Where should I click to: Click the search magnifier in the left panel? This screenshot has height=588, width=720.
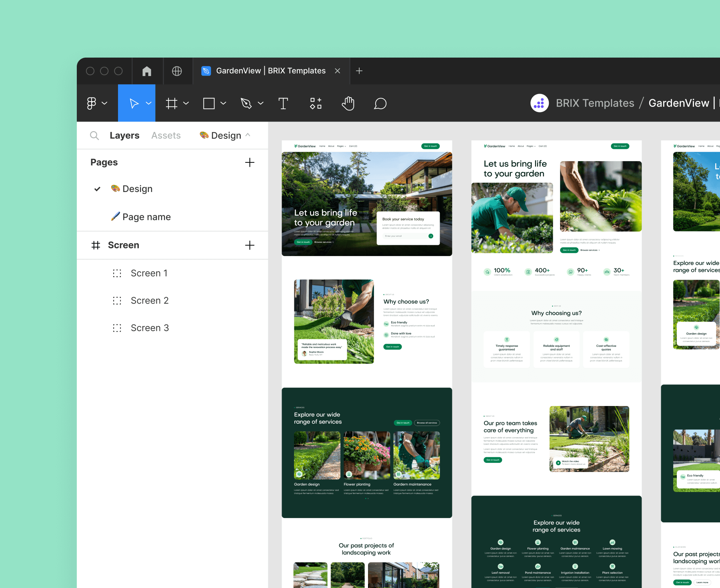94,135
